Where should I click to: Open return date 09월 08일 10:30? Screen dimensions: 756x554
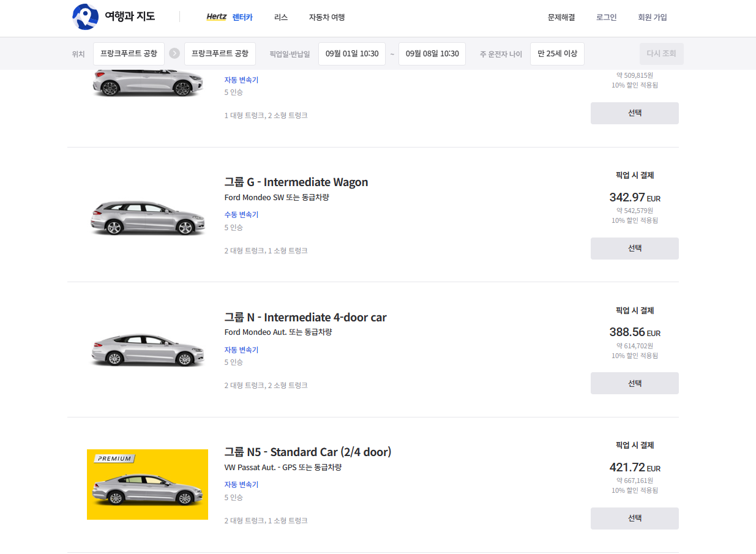tap(432, 54)
